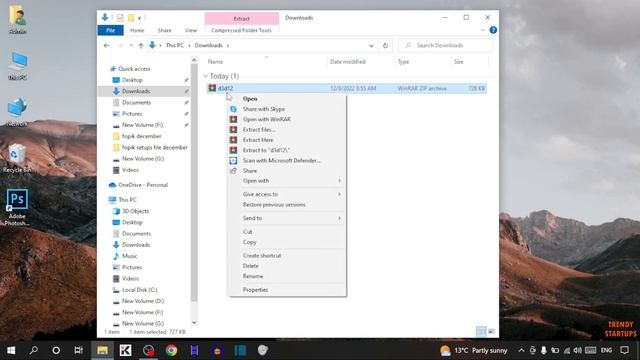Collapse the Today (1) group
The height and width of the screenshot is (360, 640).
pyautogui.click(x=205, y=76)
